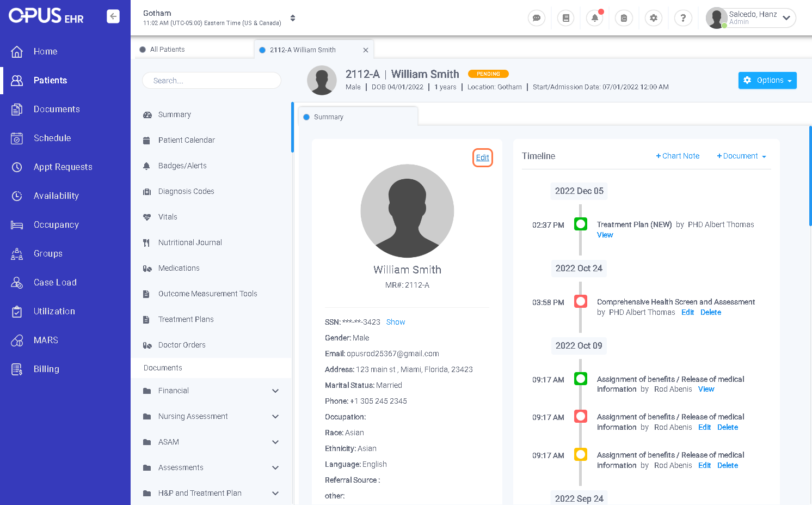This screenshot has height=505, width=812.
Task: Open the Schedule calendar icon
Action: click(17, 138)
